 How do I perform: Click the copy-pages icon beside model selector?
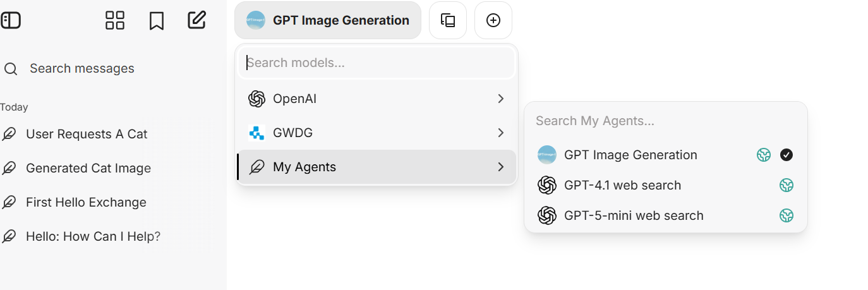(448, 20)
